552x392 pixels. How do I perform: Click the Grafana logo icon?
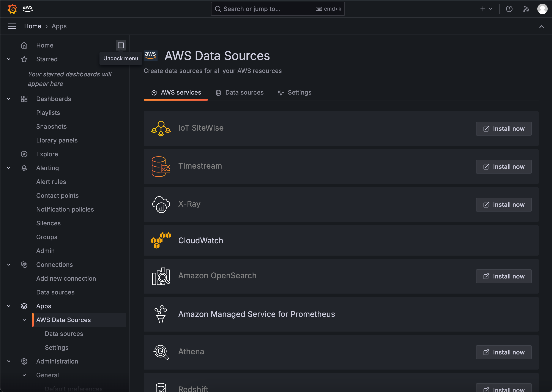[12, 9]
